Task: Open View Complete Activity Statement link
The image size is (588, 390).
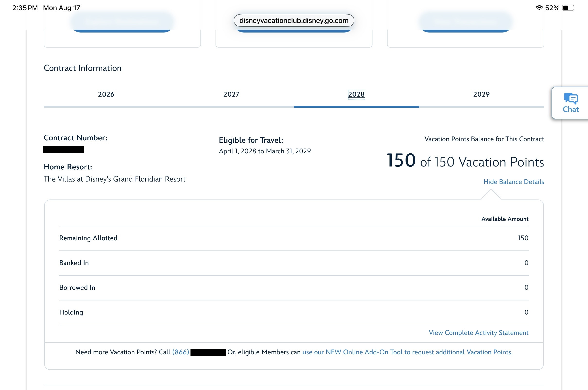Action: [x=478, y=333]
